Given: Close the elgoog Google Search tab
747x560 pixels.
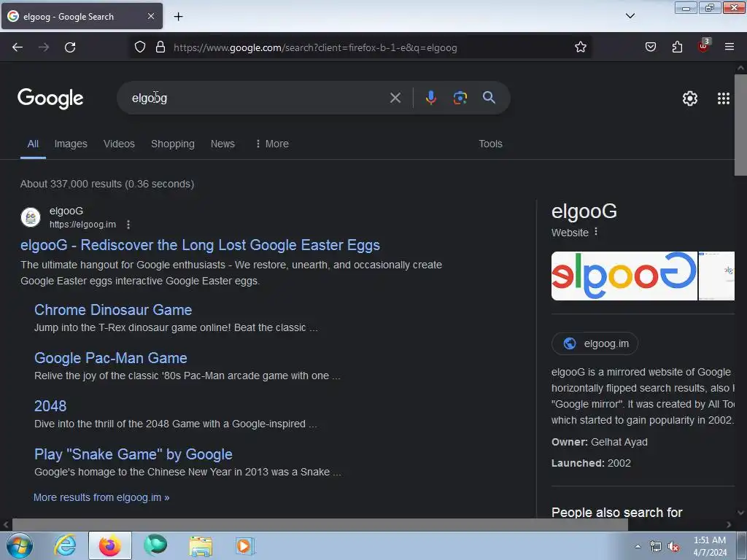Looking at the screenshot, I should coord(151,16).
